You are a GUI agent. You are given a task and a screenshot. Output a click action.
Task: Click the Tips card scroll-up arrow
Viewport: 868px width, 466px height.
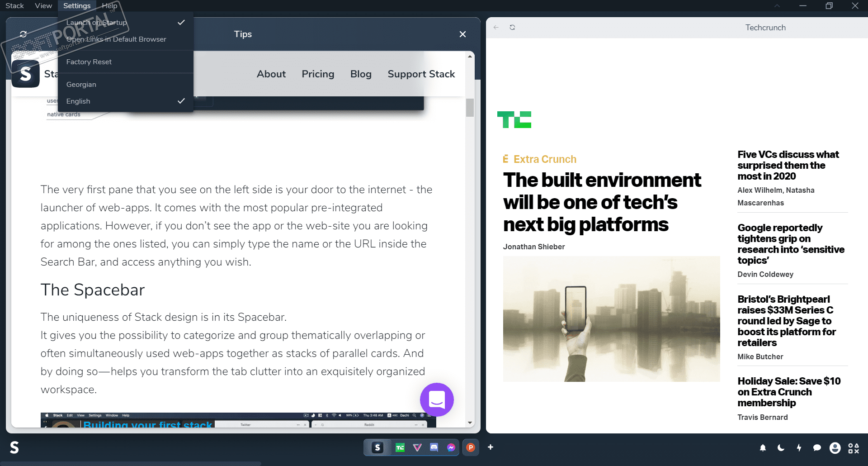point(470,56)
